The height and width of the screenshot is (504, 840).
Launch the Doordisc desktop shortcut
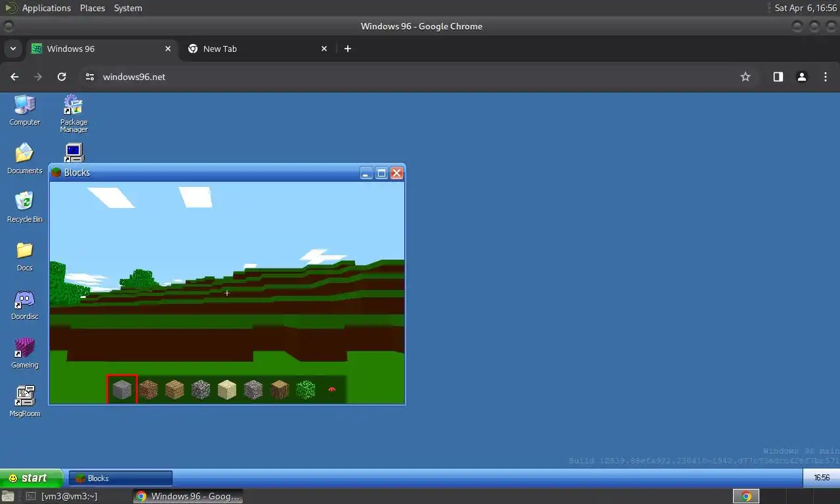click(x=25, y=304)
